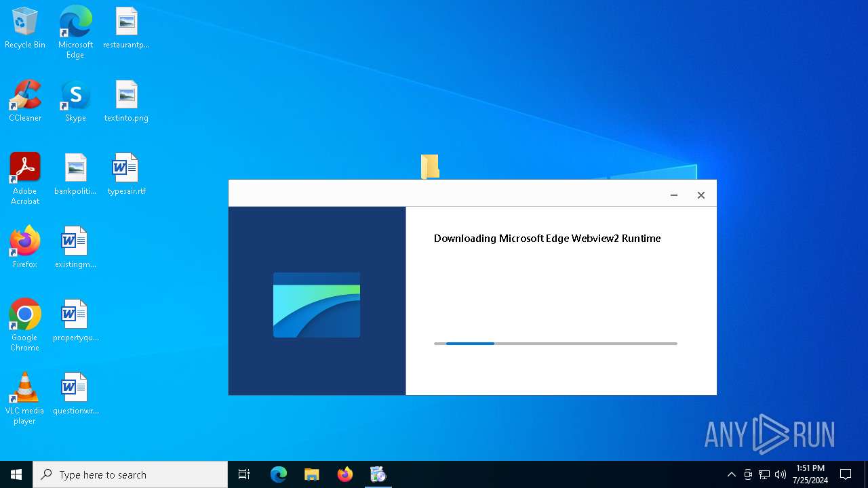
Task: Open network status tray icon
Action: click(x=764, y=474)
